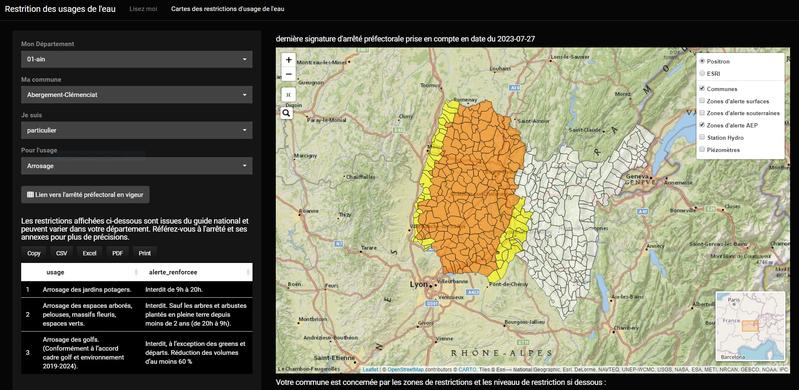Enable the Station Hydro layer
Viewport: 799px width, 390px height.
pos(703,137)
